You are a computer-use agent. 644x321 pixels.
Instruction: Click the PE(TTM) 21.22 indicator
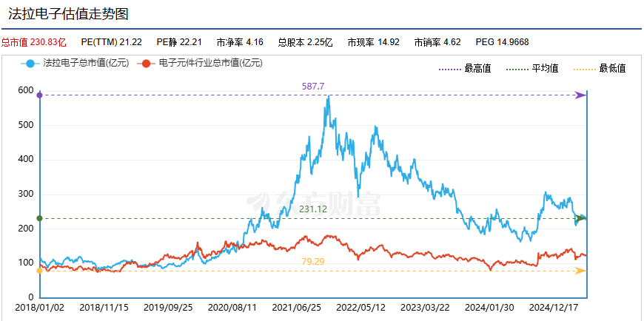(x=112, y=42)
